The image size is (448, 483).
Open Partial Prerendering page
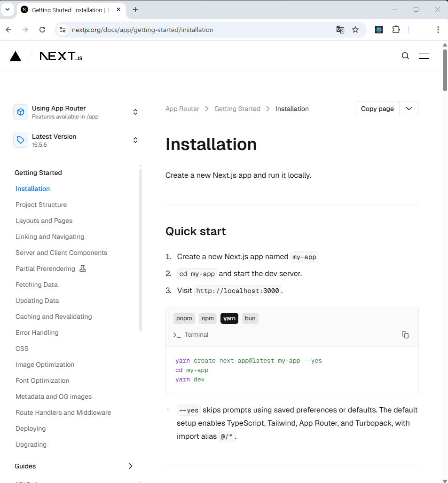45,269
